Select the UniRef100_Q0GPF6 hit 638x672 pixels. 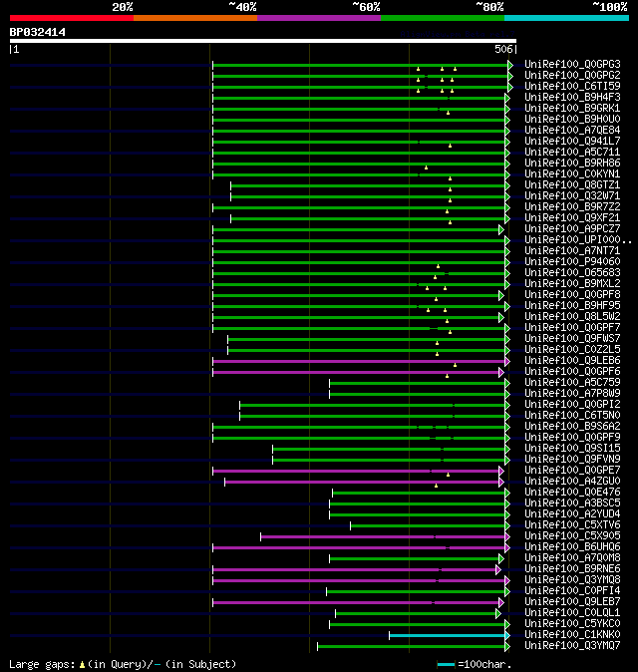[x=572, y=372]
